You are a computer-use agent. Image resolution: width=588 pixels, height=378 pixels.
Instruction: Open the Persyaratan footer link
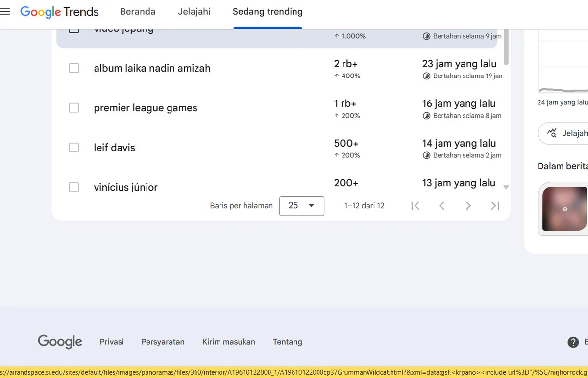(x=163, y=342)
